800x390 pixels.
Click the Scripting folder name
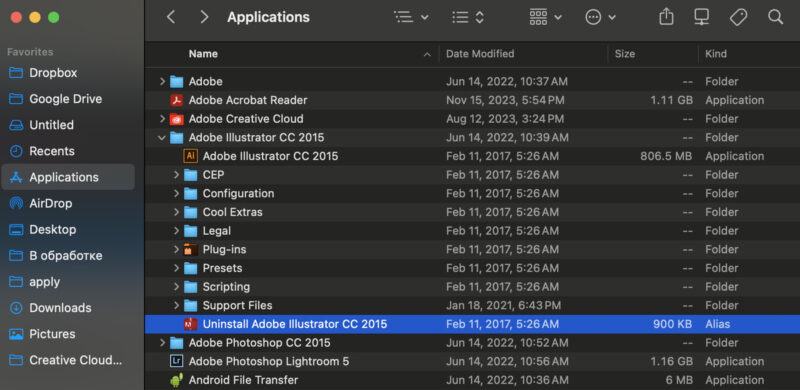pyautogui.click(x=226, y=287)
